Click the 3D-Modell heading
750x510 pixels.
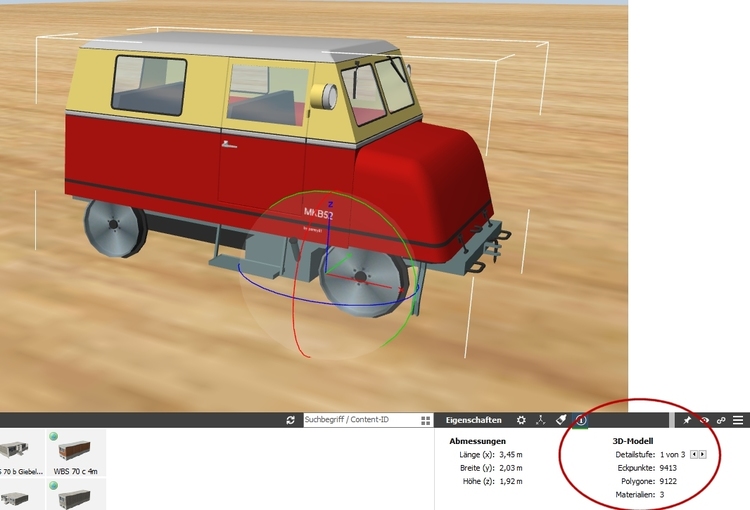coord(633,441)
